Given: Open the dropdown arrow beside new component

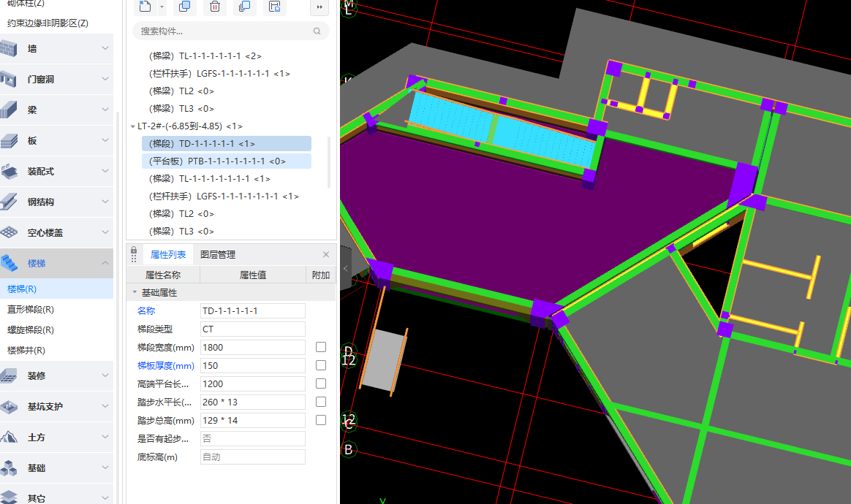Looking at the screenshot, I should [x=162, y=7].
